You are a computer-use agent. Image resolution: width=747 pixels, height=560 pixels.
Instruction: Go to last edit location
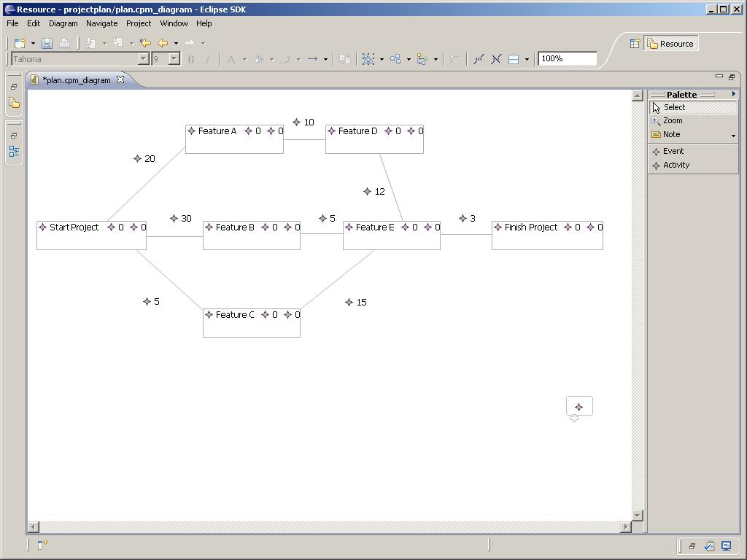click(x=145, y=43)
